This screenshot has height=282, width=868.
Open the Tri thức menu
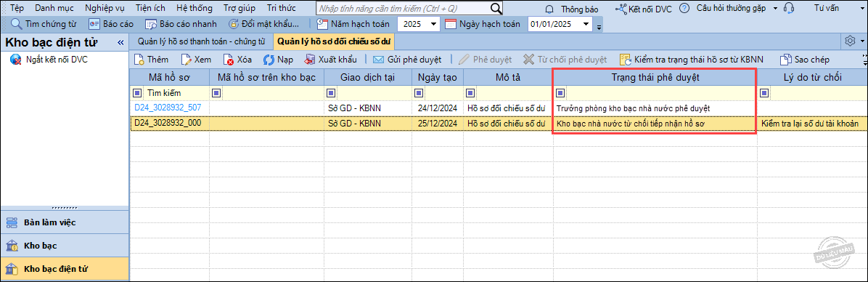(281, 8)
